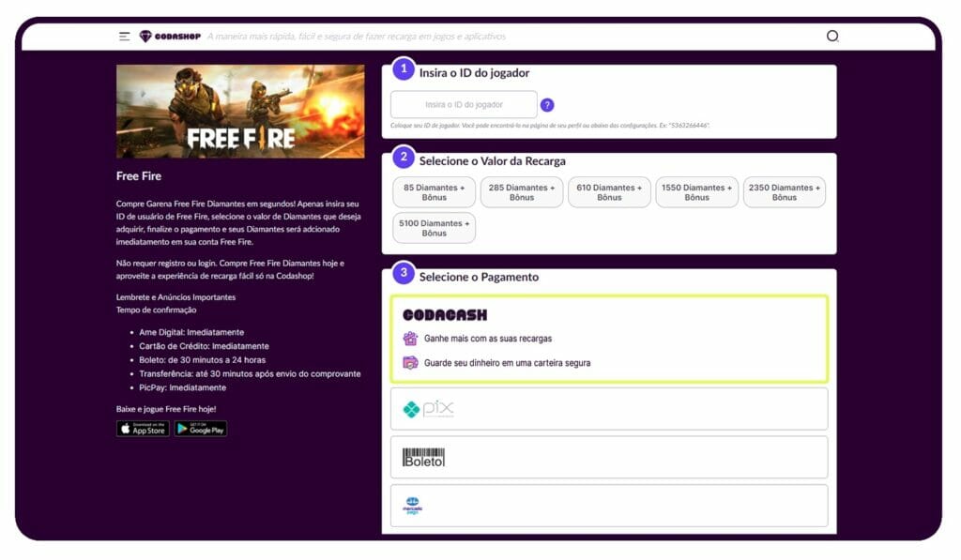The image size is (961, 560).
Task: Choose 1550 Diamantes + Bônus package
Action: [696, 192]
